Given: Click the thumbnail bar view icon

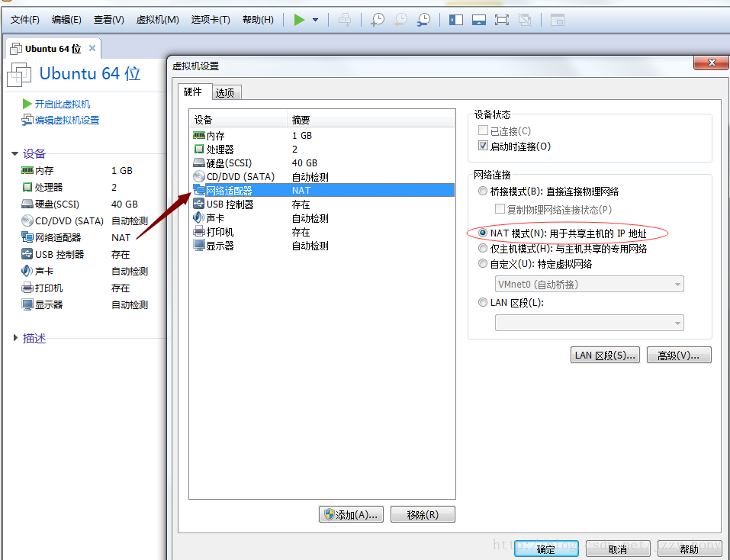Looking at the screenshot, I should pyautogui.click(x=478, y=20).
